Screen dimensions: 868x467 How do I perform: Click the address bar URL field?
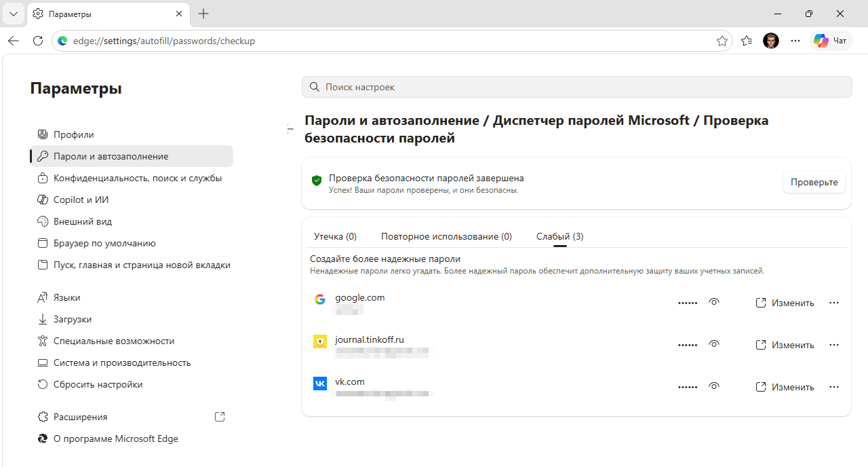coord(392,41)
